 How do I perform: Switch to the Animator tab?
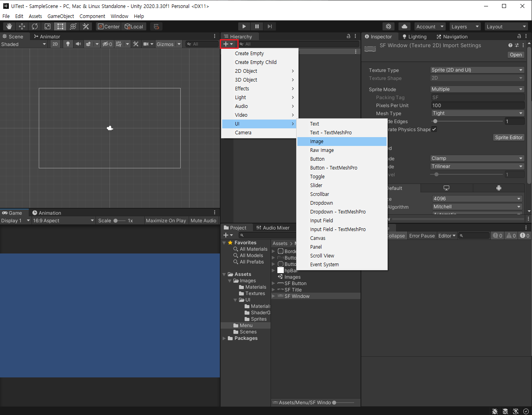pos(47,36)
